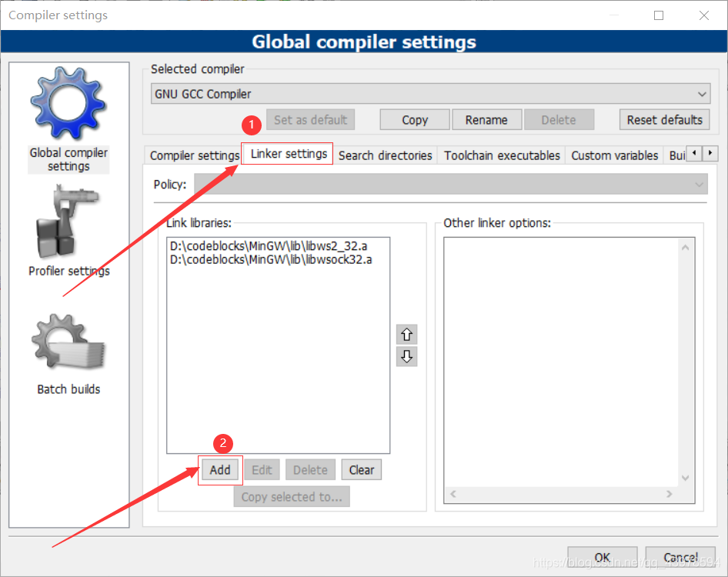Move selected library up with arrow

tap(407, 334)
